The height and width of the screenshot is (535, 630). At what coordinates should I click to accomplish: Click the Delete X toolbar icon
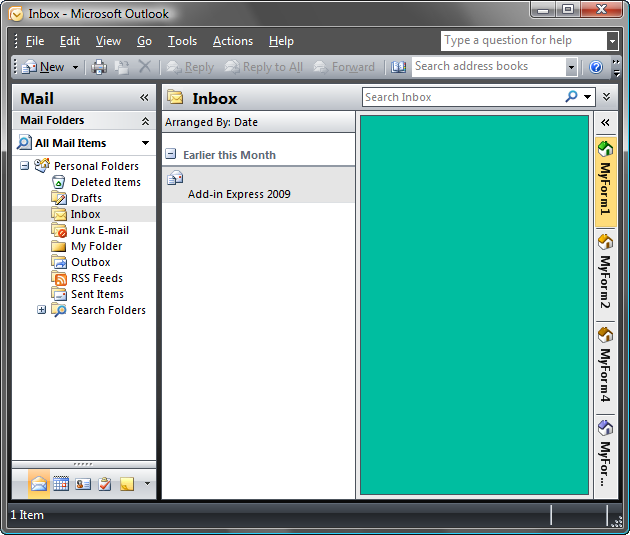tap(145, 66)
